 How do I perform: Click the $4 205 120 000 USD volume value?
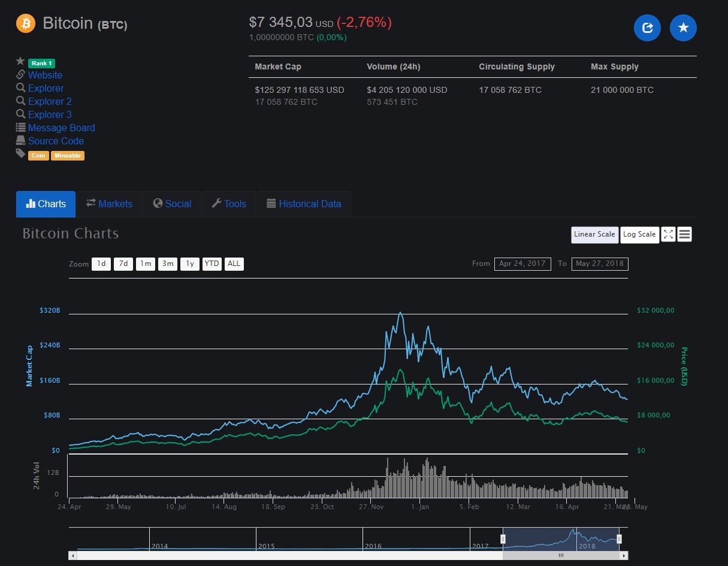click(x=407, y=90)
